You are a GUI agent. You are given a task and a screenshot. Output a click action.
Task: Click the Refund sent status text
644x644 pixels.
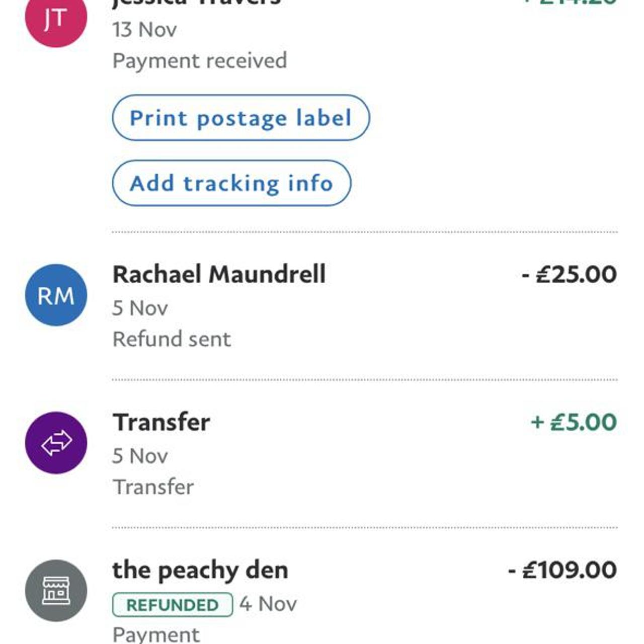click(172, 339)
